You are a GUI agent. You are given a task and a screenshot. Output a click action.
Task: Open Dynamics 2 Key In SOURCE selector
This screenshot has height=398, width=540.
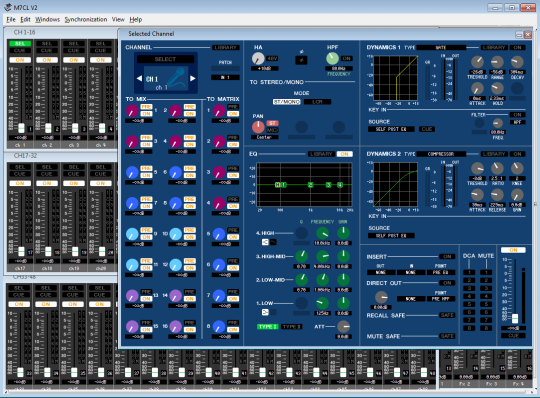tap(391, 236)
